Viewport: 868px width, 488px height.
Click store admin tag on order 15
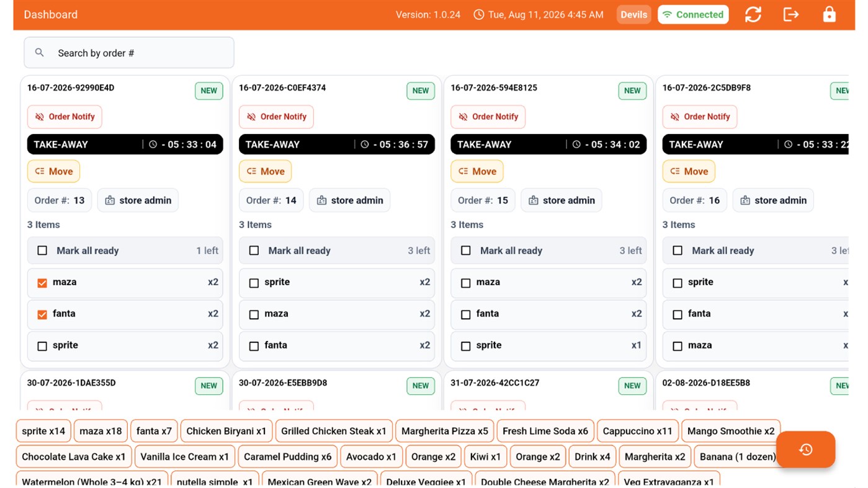tap(562, 200)
